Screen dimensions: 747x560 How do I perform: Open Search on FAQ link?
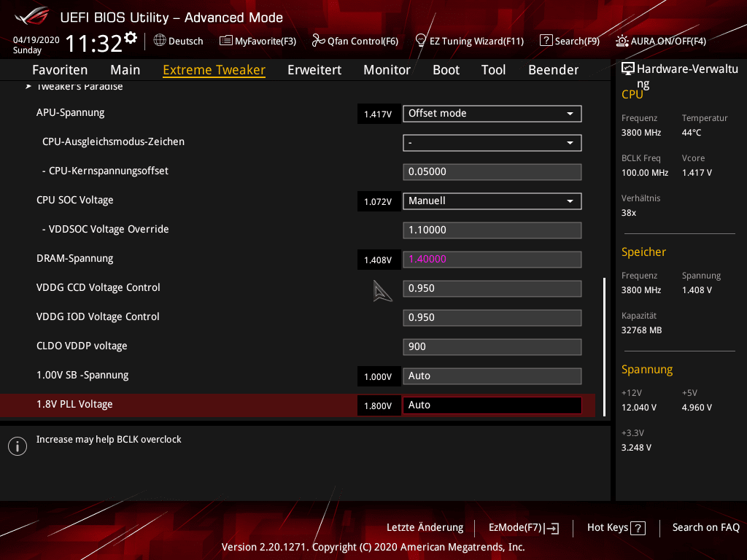(x=705, y=528)
